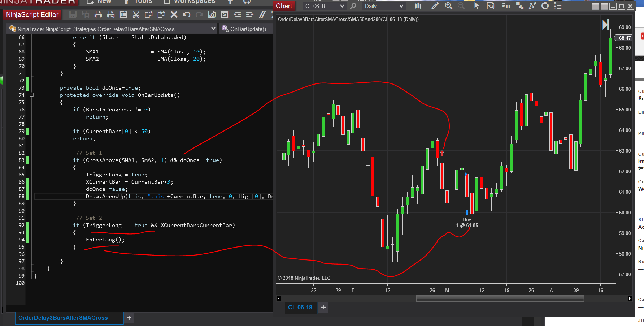Screen dimensions: 644x326
Task: Cut selected code with the scissors icon
Action: (136, 14)
